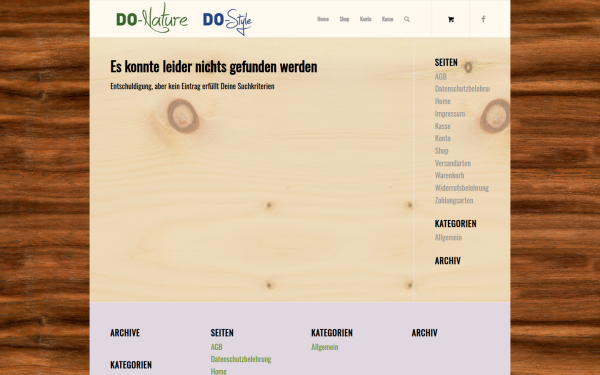Open the search magnifier icon in header

(407, 19)
